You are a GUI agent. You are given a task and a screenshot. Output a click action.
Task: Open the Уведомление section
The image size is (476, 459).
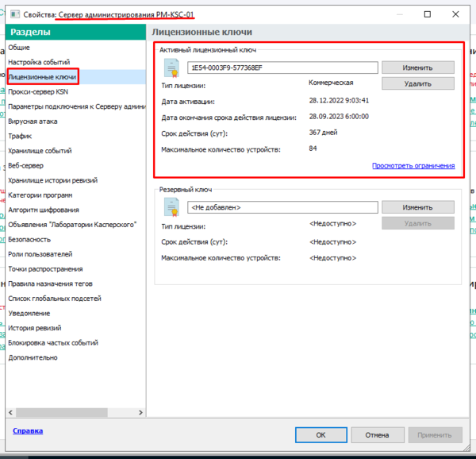pyautogui.click(x=29, y=314)
